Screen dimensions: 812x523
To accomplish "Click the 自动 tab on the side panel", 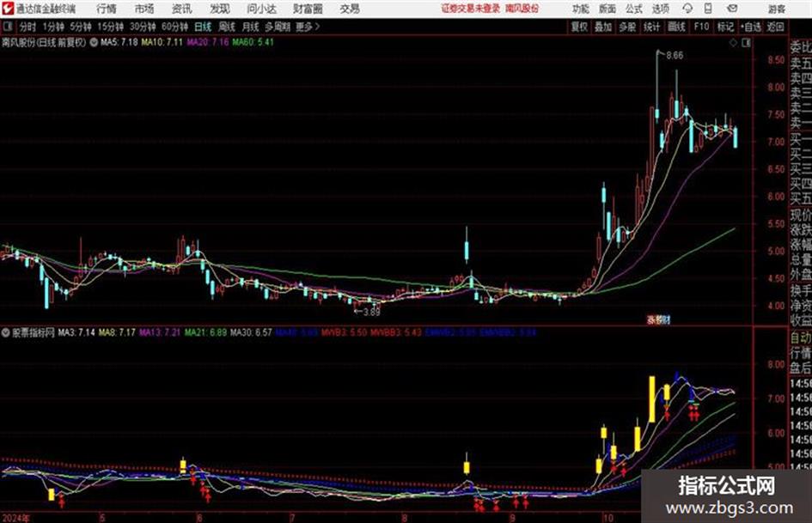I will pos(800,338).
